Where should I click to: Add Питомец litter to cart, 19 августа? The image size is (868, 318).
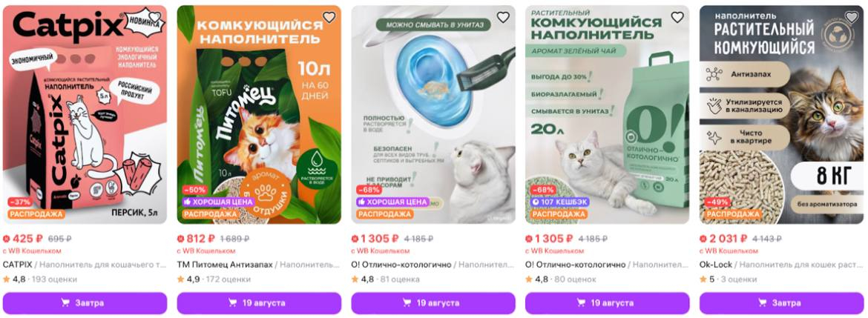(258, 303)
